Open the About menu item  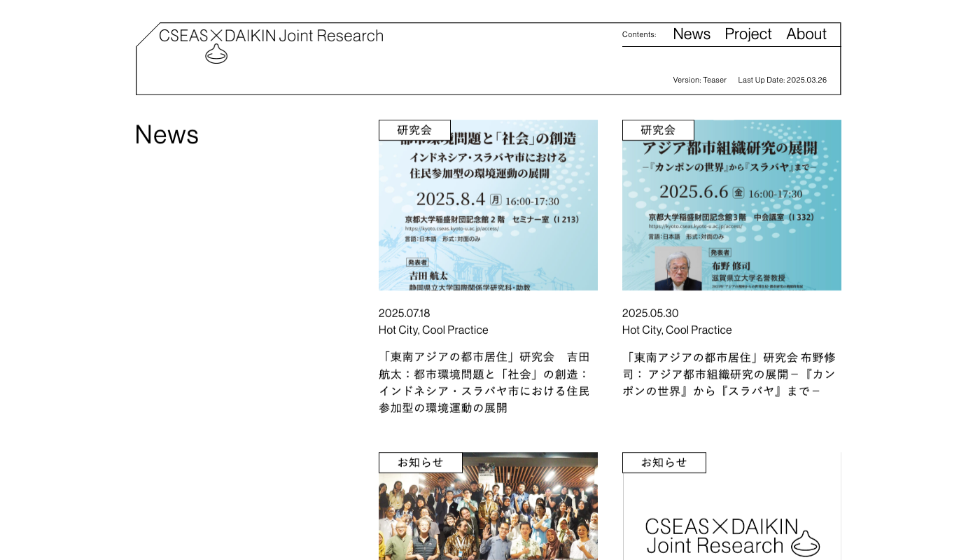pyautogui.click(x=806, y=34)
